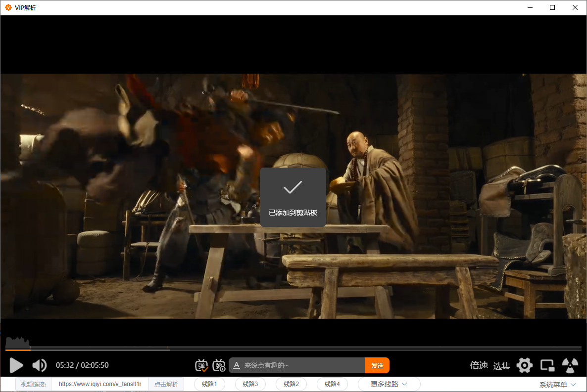Screen dimensions: 587x392
Task: Open the 选集 episode selection
Action: point(502,366)
